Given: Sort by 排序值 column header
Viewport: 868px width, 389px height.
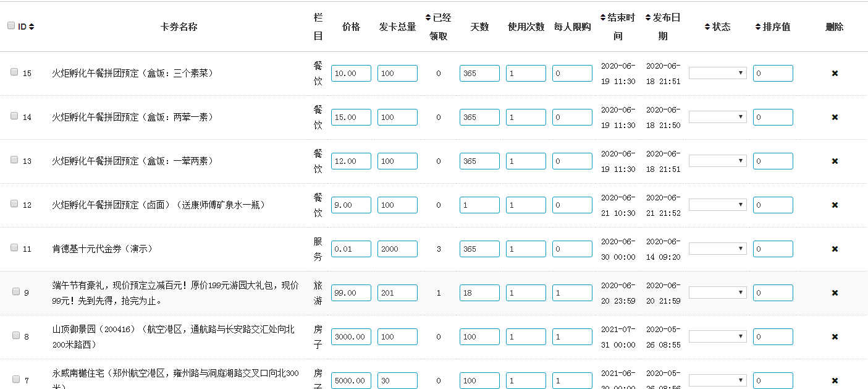Looking at the screenshot, I should point(772,27).
